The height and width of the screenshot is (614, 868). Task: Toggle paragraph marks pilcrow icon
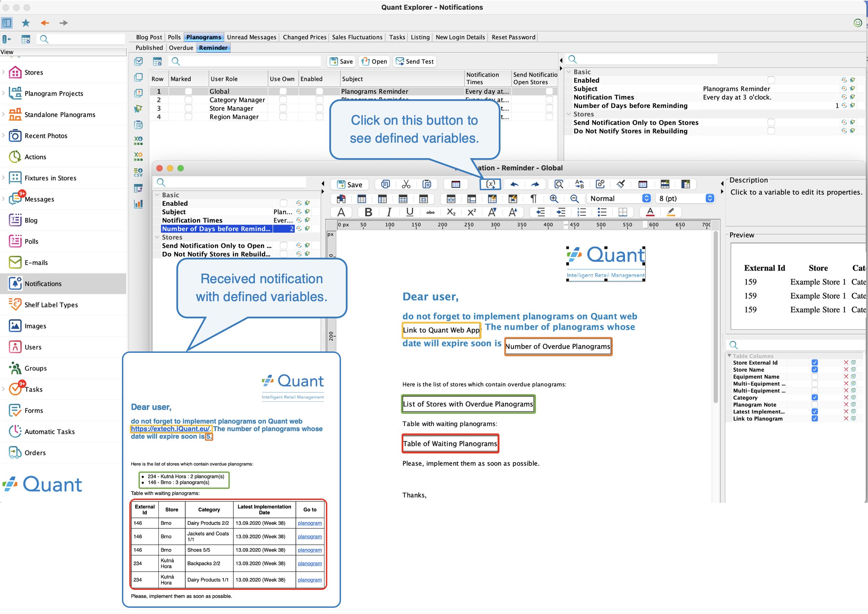click(533, 198)
